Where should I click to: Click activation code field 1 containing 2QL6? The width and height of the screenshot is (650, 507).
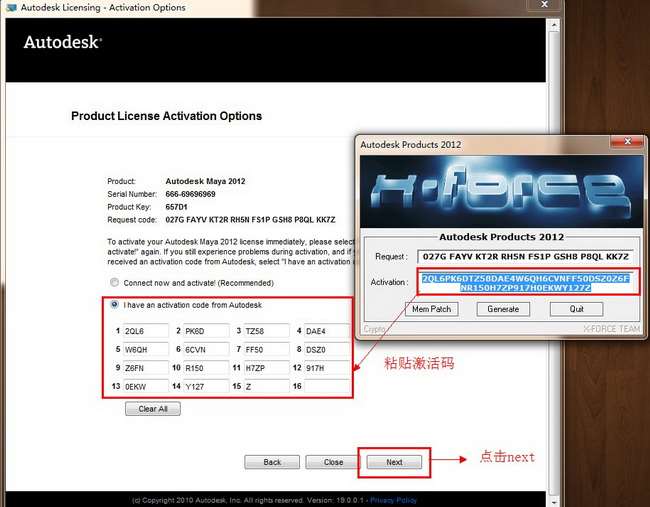tap(146, 331)
